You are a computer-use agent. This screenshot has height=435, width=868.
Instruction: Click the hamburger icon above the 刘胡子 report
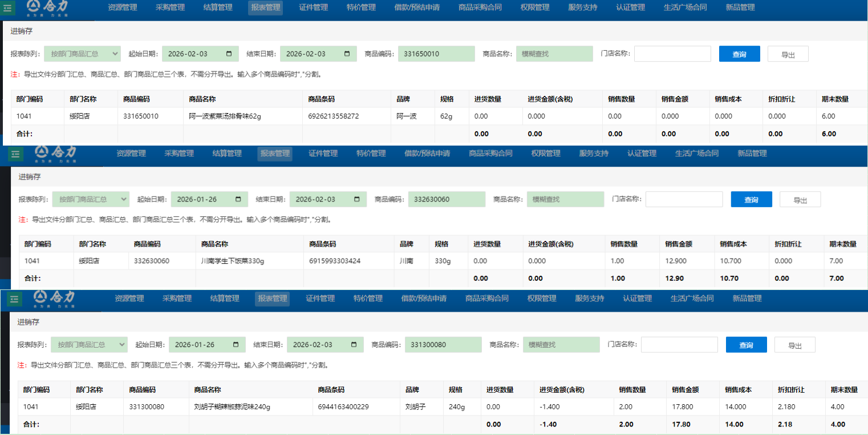tap(14, 299)
